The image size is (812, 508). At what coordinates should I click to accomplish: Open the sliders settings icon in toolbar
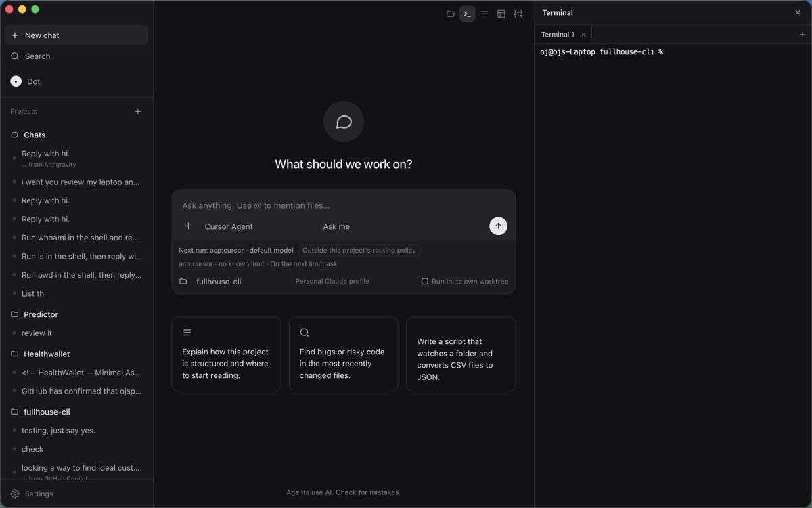pos(518,14)
